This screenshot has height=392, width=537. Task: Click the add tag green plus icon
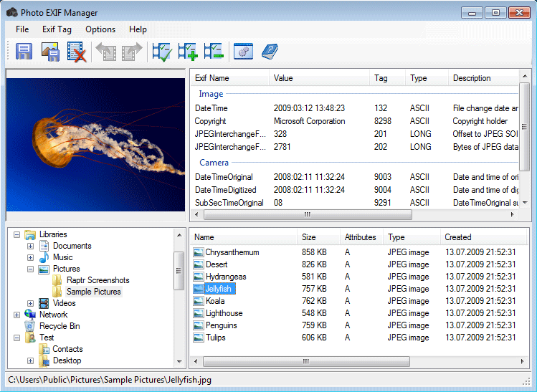(188, 52)
